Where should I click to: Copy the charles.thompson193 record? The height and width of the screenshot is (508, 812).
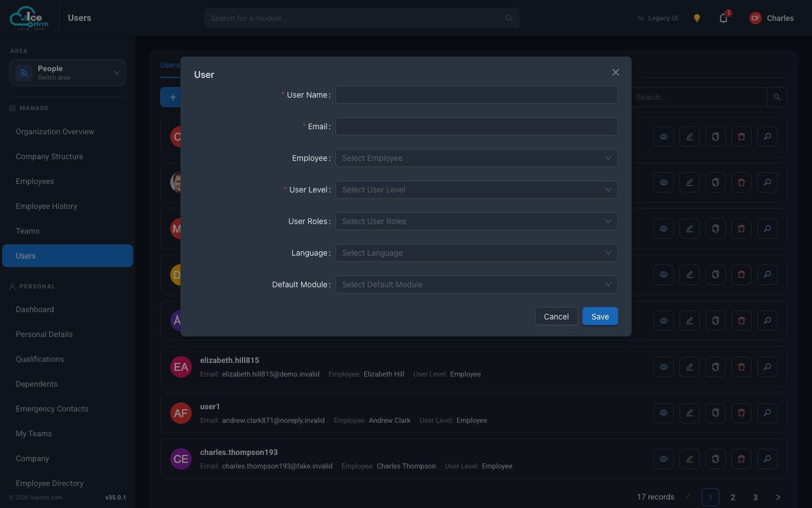[716, 459]
